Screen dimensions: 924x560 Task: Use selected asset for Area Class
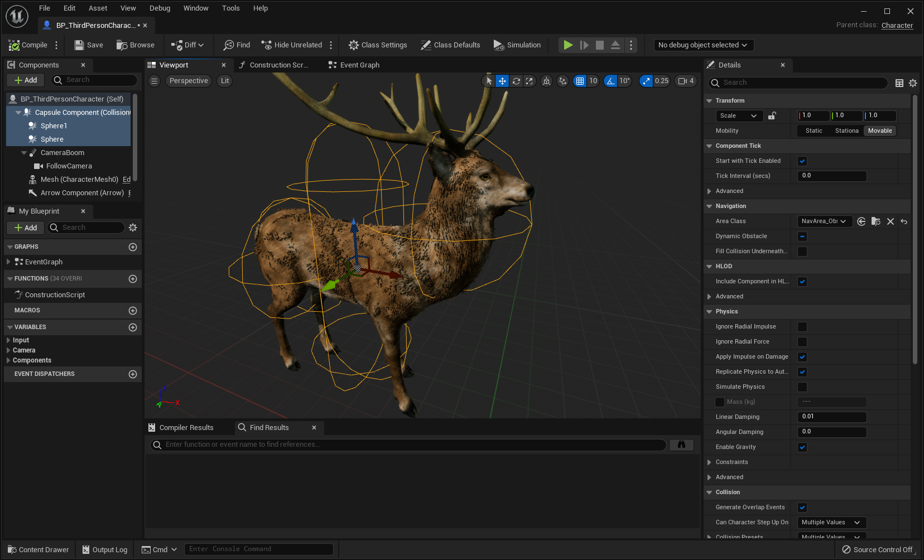click(x=862, y=221)
